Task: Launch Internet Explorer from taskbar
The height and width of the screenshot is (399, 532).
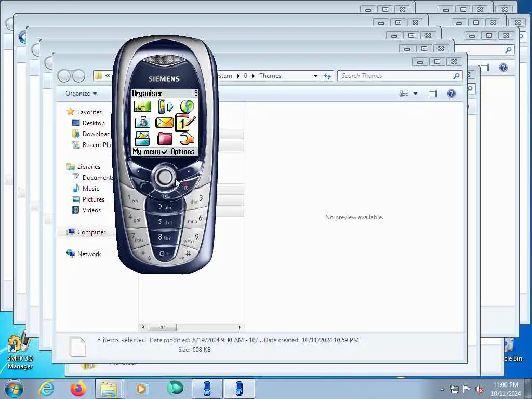Action: coord(46,389)
